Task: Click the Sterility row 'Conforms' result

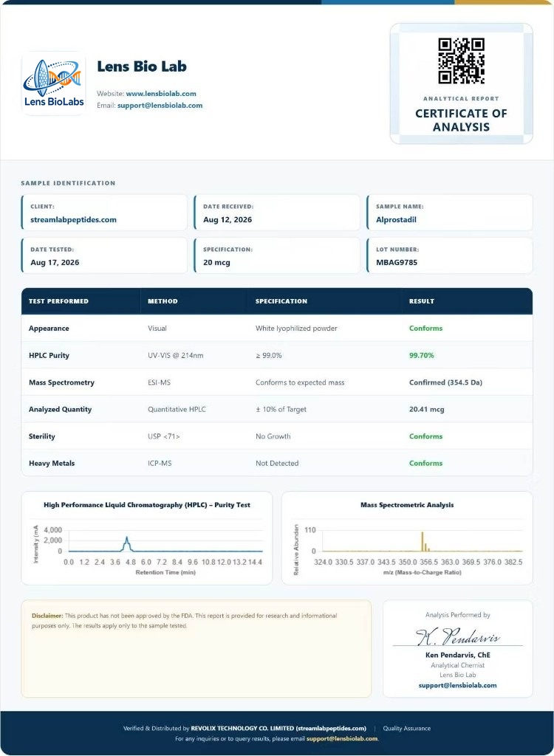Action: 425,436
